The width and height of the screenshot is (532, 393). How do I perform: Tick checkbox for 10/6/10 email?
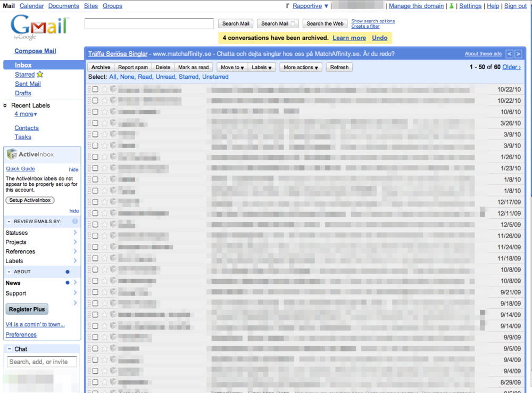95,112
